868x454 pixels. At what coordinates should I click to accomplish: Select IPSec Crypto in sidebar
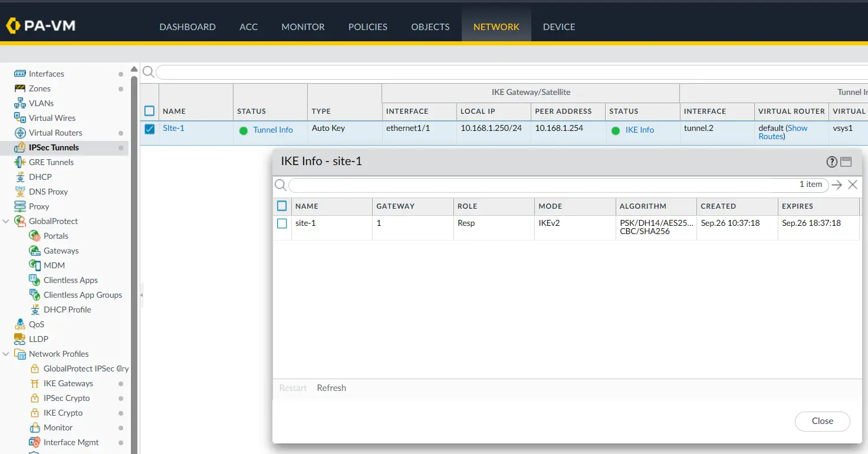67,398
